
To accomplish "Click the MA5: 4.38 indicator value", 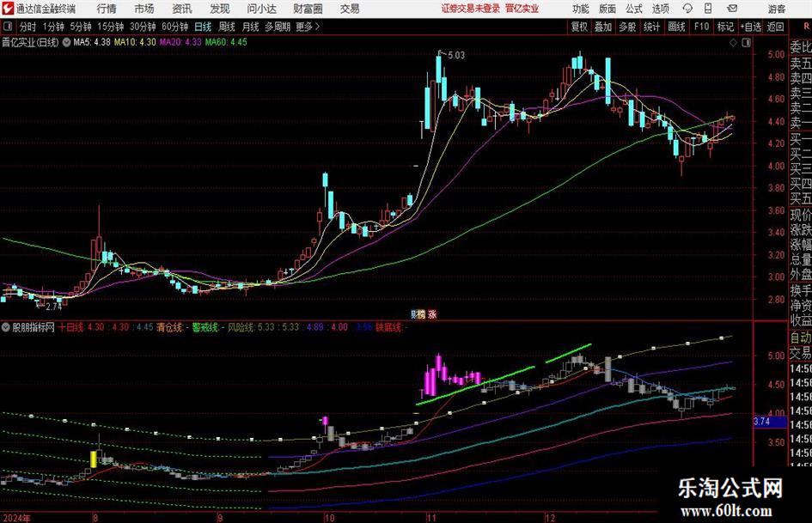I will [92, 42].
